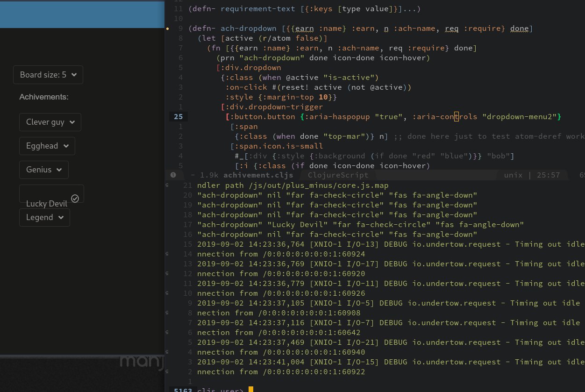
Task: Click the log line ending in port 60926
Action: point(281,293)
